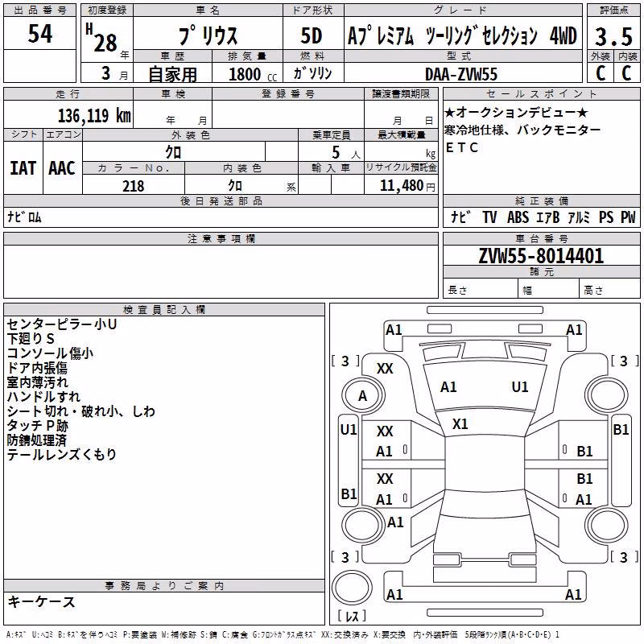644x644 pixels.
Task: Click the color number 218
Action: click(x=133, y=186)
